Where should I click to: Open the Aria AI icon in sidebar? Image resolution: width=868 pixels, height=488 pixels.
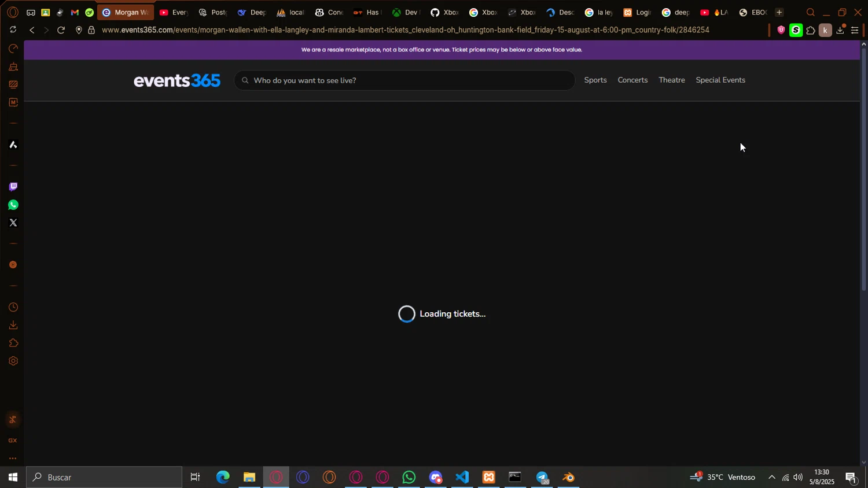pos(13,145)
